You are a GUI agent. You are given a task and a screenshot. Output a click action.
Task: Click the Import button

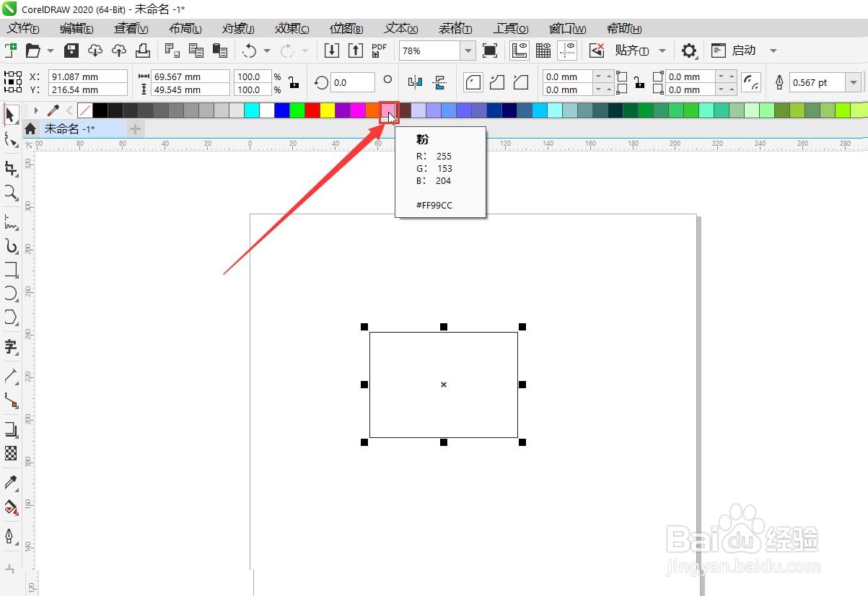click(x=332, y=51)
